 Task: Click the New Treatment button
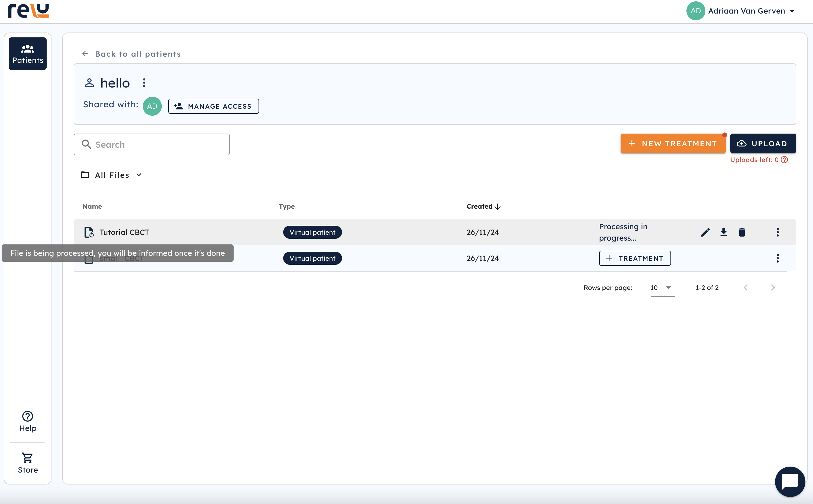coord(673,144)
